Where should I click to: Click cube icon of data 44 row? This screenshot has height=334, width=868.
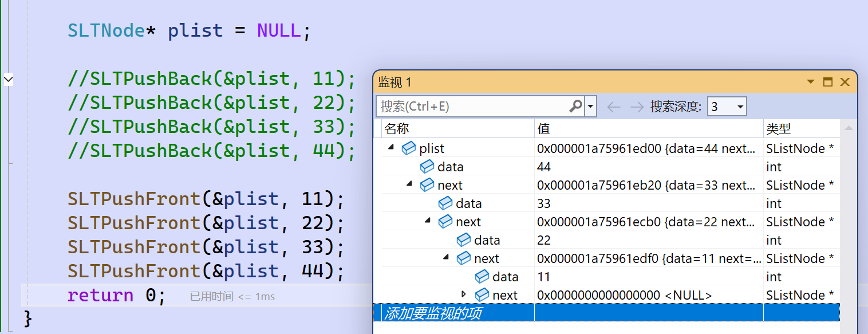[x=427, y=167]
